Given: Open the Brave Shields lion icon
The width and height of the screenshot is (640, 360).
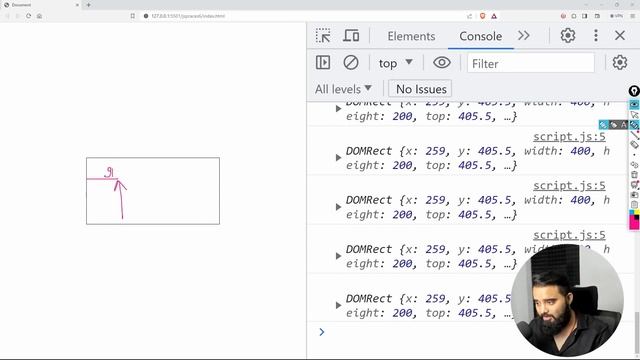Looking at the screenshot, I should point(482,16).
